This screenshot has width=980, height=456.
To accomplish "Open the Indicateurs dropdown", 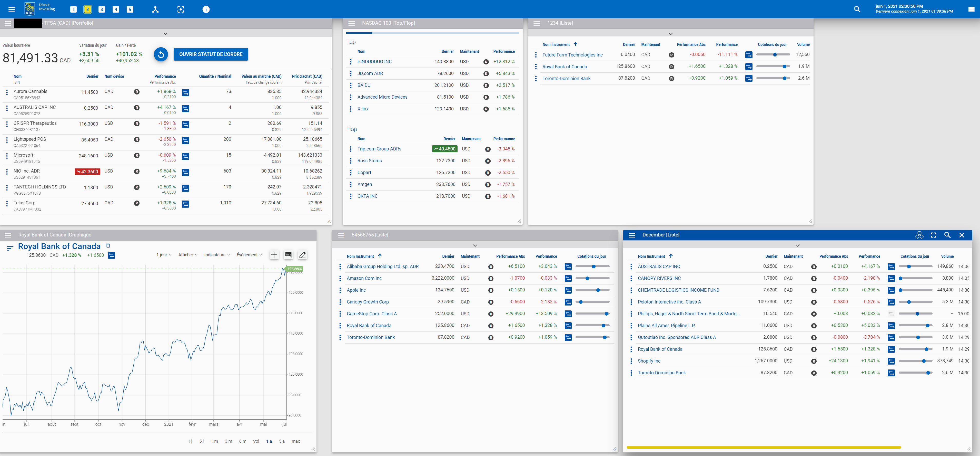I will [x=217, y=255].
